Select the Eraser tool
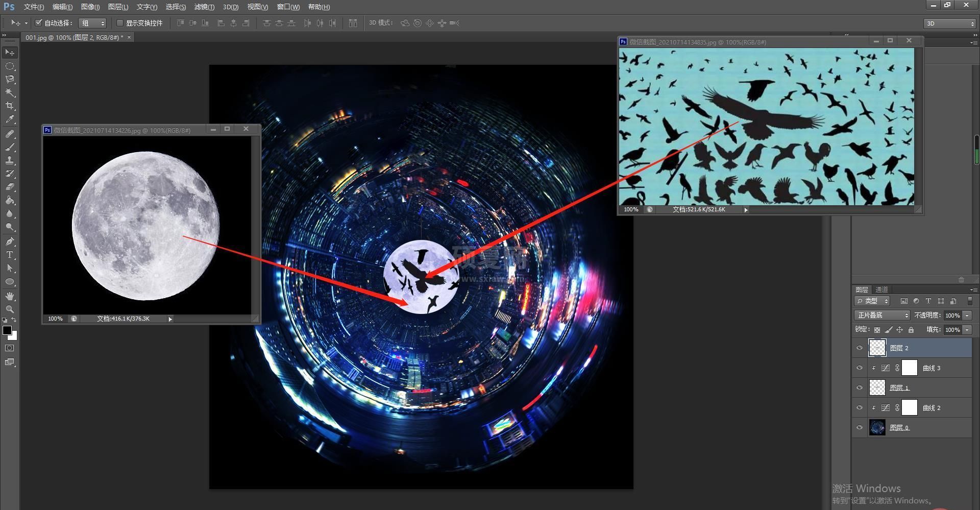Screen dimensions: 980x510 pos(10,187)
